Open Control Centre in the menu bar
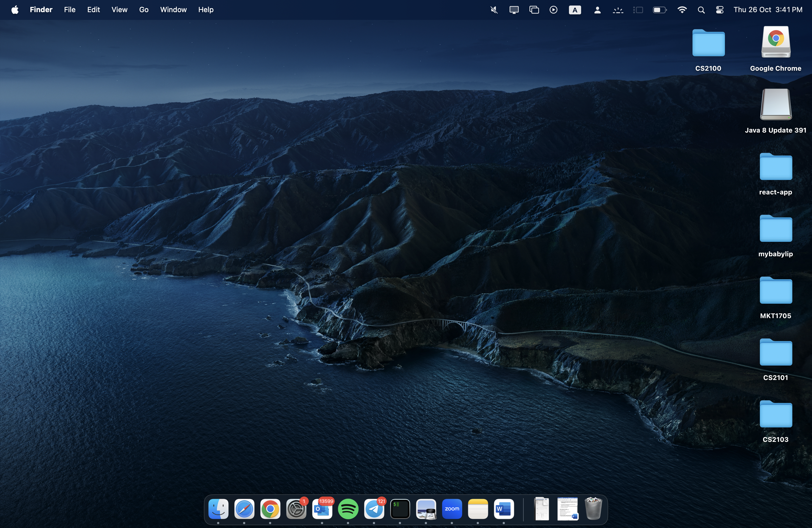 pos(719,10)
